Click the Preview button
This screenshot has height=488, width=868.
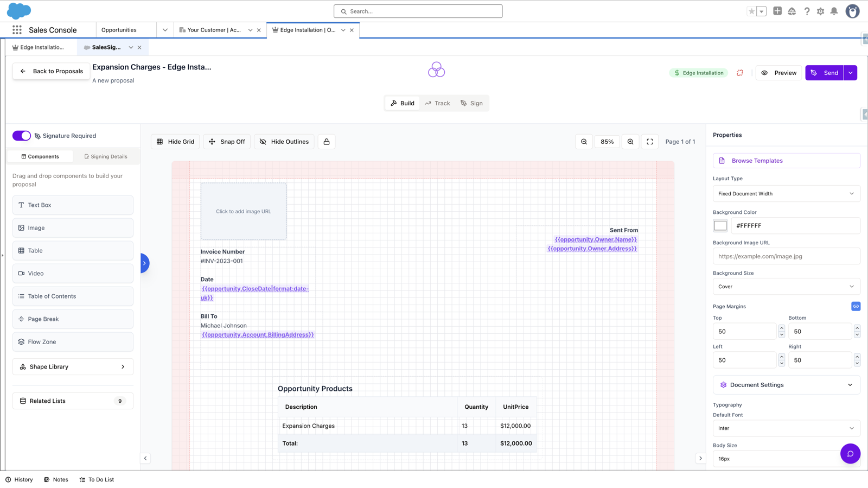click(x=779, y=73)
